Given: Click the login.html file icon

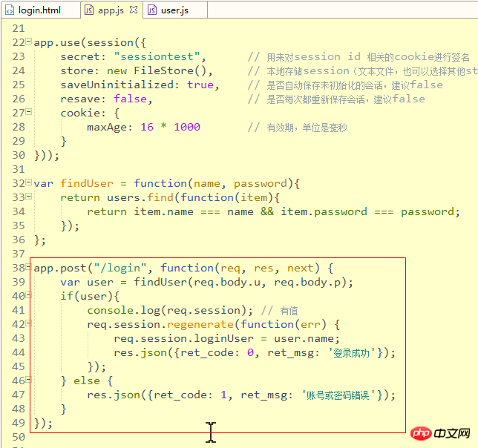Looking at the screenshot, I should click(x=10, y=10).
